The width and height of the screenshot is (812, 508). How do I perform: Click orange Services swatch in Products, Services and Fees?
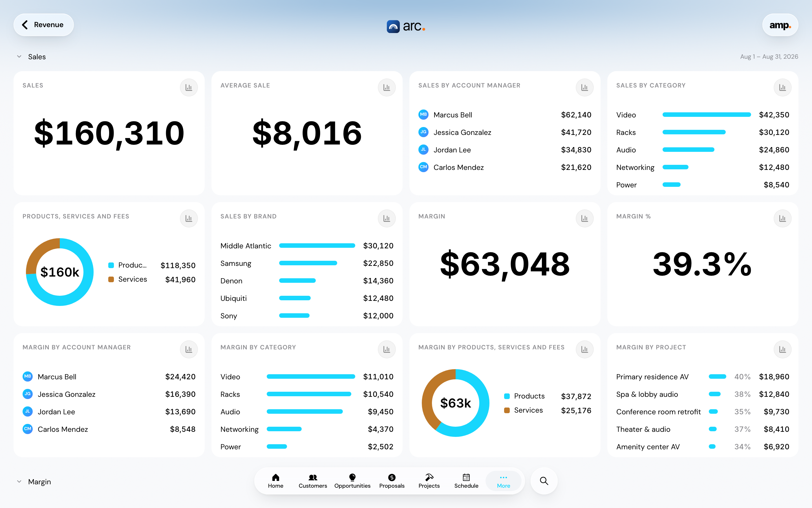tap(111, 279)
